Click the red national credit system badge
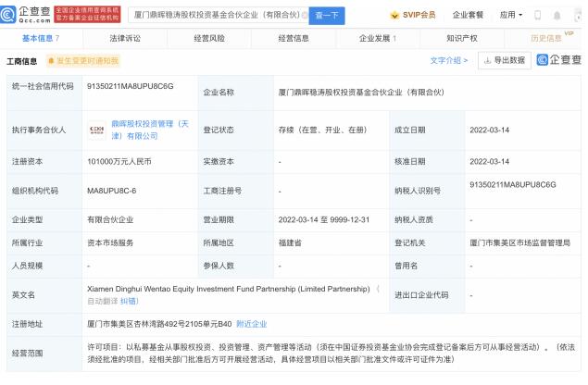Screen dimensions: 588x385 tap(87, 14)
